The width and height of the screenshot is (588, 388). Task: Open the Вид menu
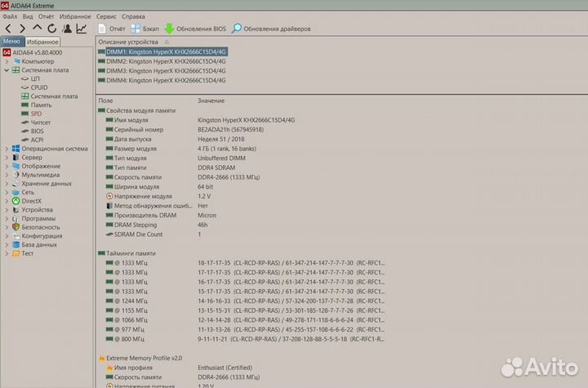[28, 16]
